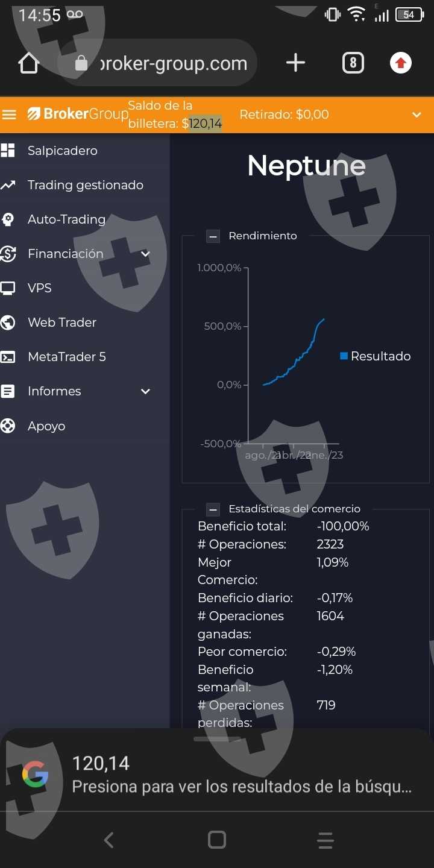This screenshot has height=868, width=434.
Task: Select the MetaTrader 5 menu item
Action: point(66,357)
